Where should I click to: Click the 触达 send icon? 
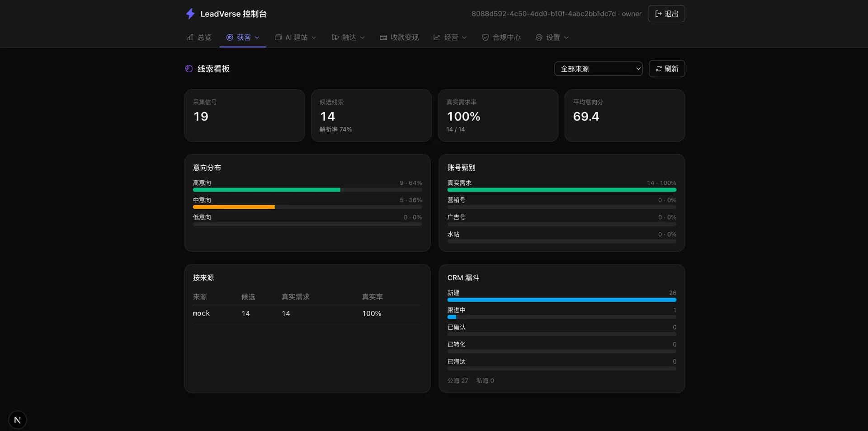(x=335, y=37)
